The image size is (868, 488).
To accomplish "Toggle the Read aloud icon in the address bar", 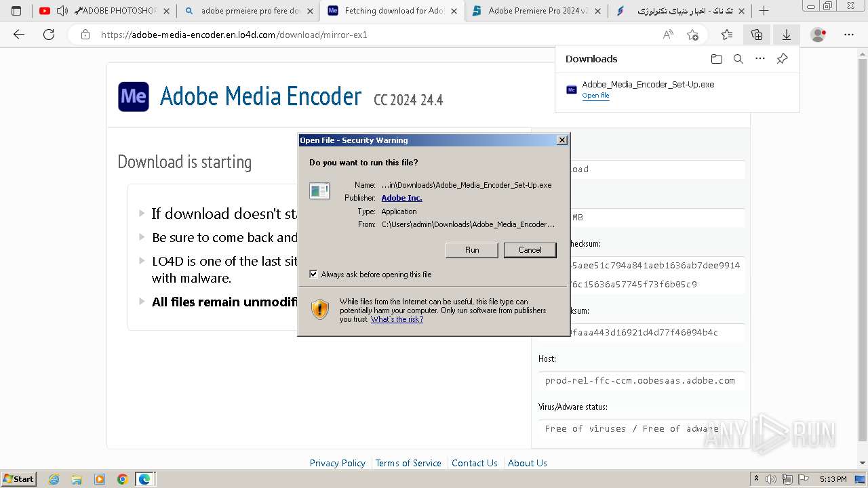I will pos(668,35).
